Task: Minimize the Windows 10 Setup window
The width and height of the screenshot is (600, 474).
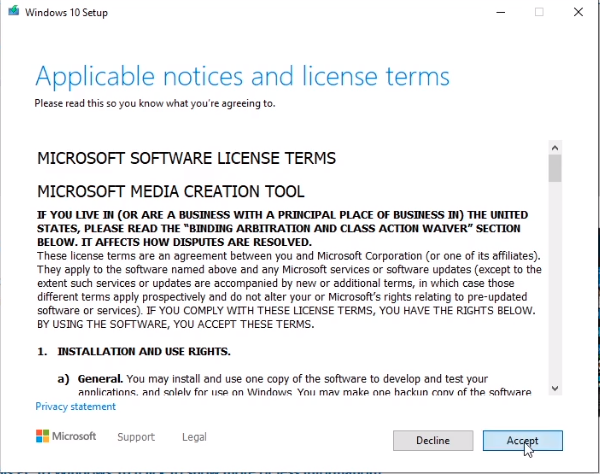Action: (501, 12)
